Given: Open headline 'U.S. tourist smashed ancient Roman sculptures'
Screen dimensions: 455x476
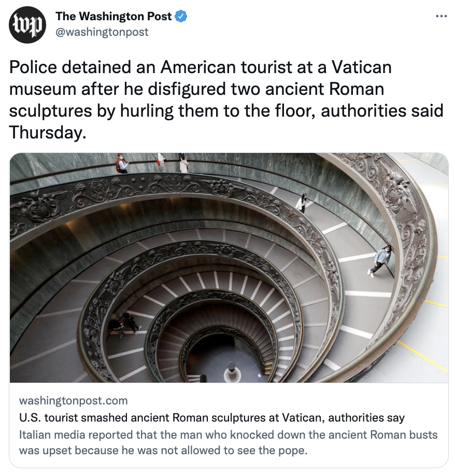Looking at the screenshot, I should click(212, 418).
